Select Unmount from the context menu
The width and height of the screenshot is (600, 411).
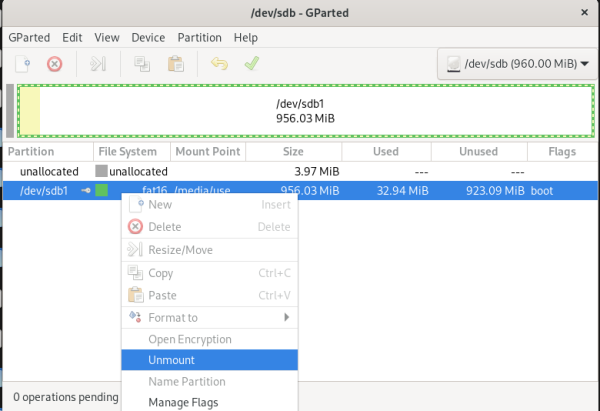coord(171,360)
